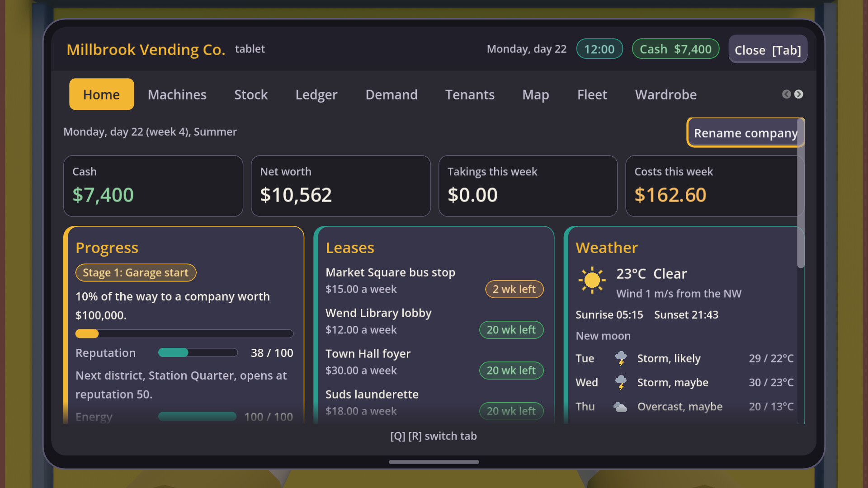Click the 2 wk left badge
868x488 pixels.
tap(514, 289)
